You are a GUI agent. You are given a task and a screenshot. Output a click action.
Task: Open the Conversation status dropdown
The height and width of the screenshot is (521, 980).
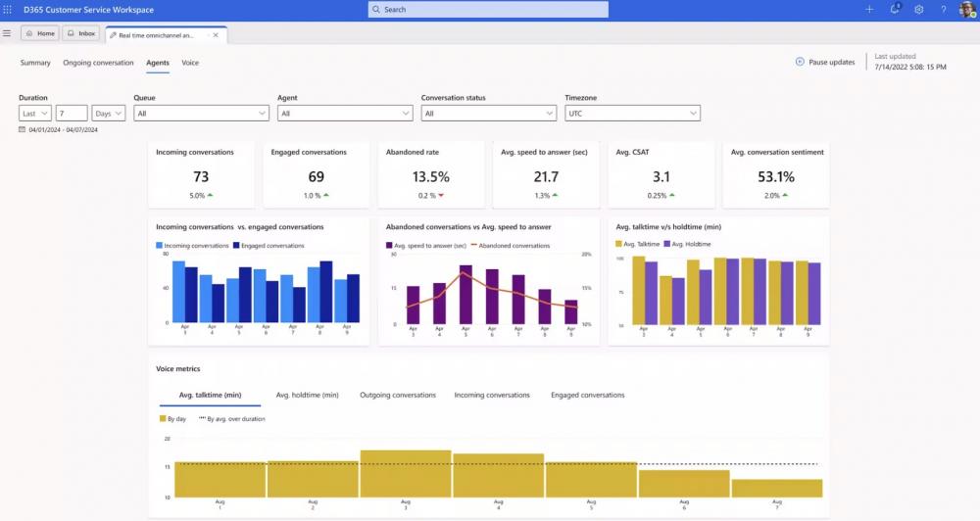coord(488,114)
